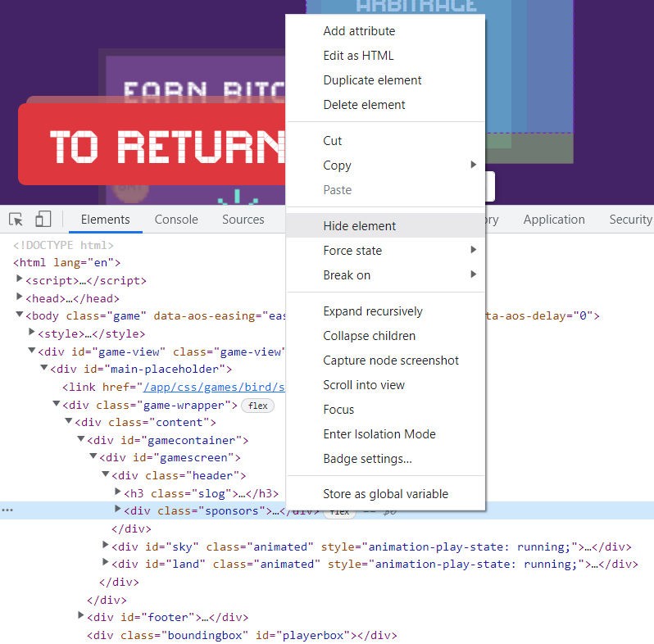Expand the head node arrow
Viewport: 654px width, 644px height.
pos(19,296)
